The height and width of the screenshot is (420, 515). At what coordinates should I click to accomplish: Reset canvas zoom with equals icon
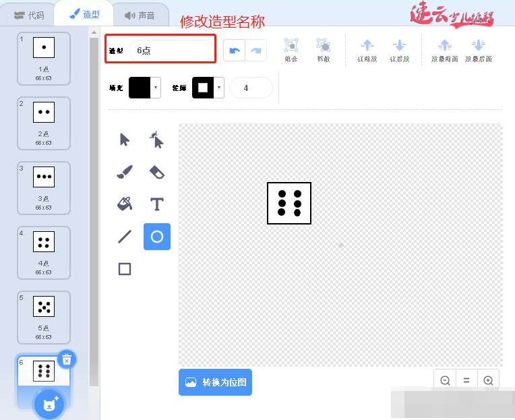(x=466, y=380)
